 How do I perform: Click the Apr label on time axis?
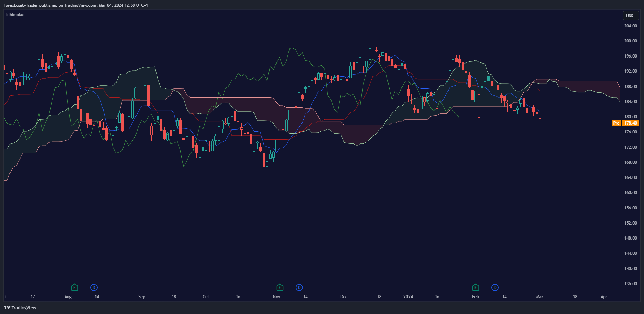point(604,297)
